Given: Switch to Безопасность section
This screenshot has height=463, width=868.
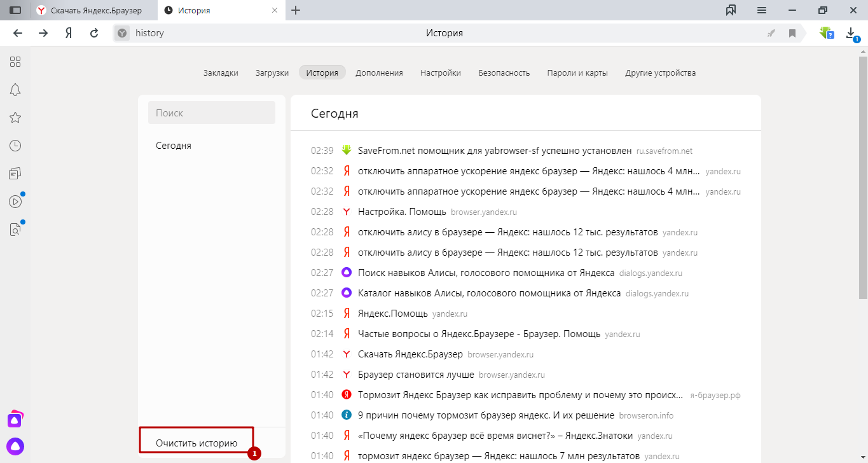Looking at the screenshot, I should pos(504,73).
